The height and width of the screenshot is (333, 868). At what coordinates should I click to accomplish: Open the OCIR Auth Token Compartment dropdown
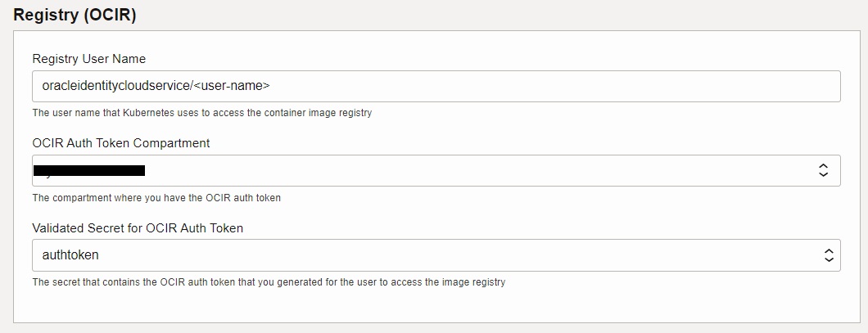pyautogui.click(x=436, y=170)
